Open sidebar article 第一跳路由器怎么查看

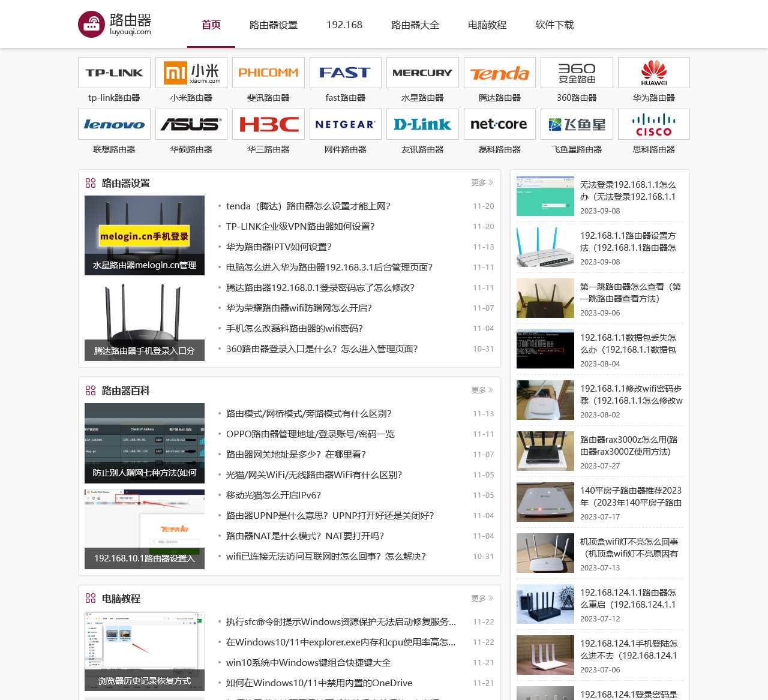click(630, 293)
